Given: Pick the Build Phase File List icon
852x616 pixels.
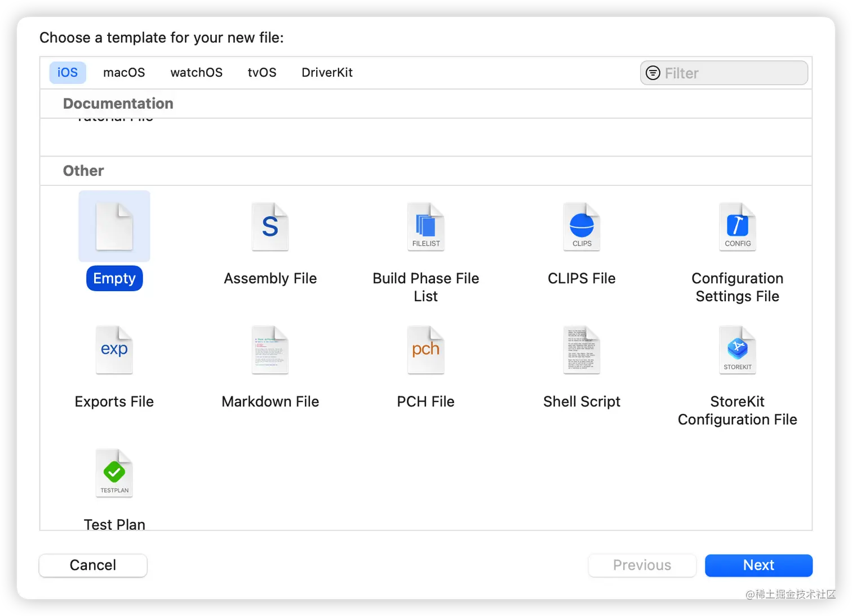Looking at the screenshot, I should (x=426, y=226).
